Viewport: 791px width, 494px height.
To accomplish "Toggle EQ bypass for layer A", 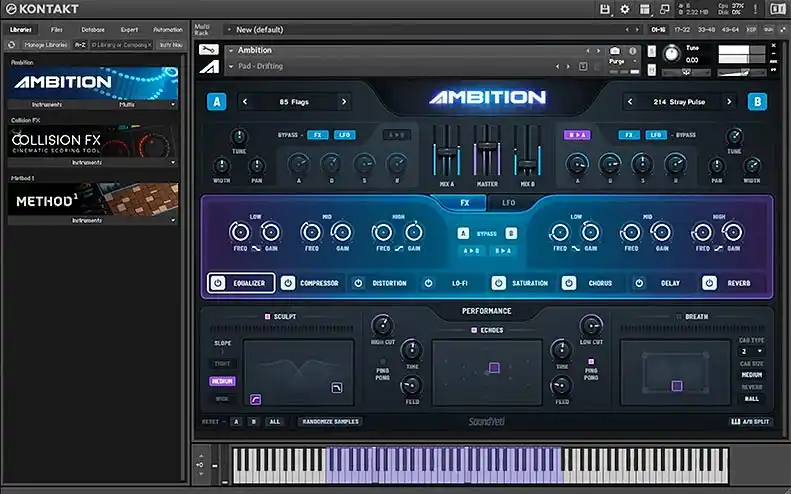I will [x=463, y=233].
